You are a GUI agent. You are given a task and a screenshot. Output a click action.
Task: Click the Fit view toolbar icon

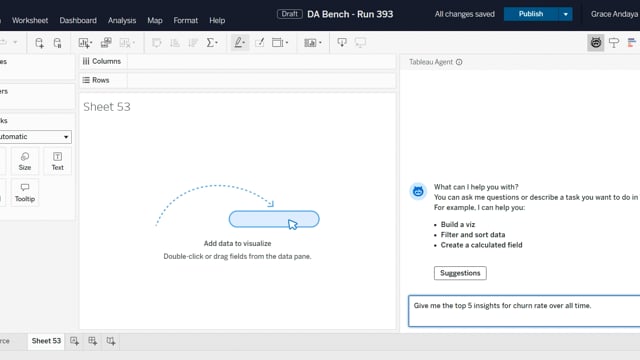(278, 42)
